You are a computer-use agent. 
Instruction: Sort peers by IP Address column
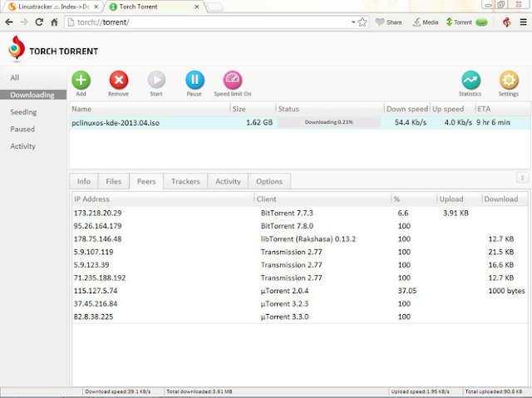163,199
